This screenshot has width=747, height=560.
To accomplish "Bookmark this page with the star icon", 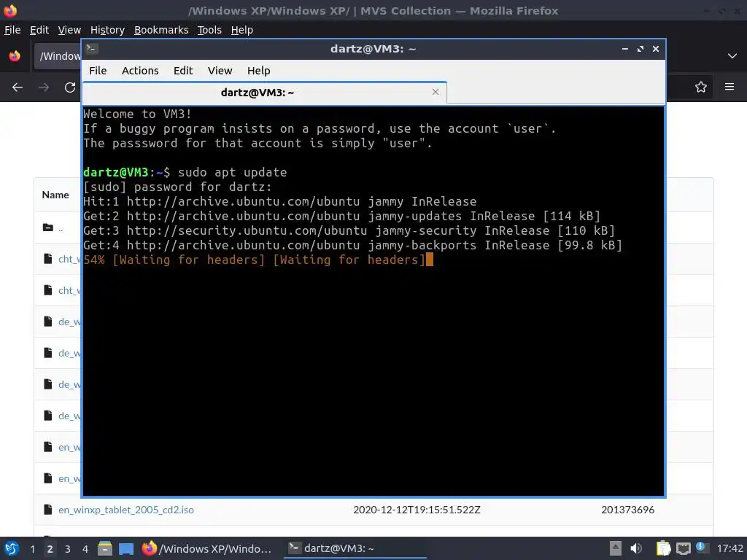I will coord(701,87).
